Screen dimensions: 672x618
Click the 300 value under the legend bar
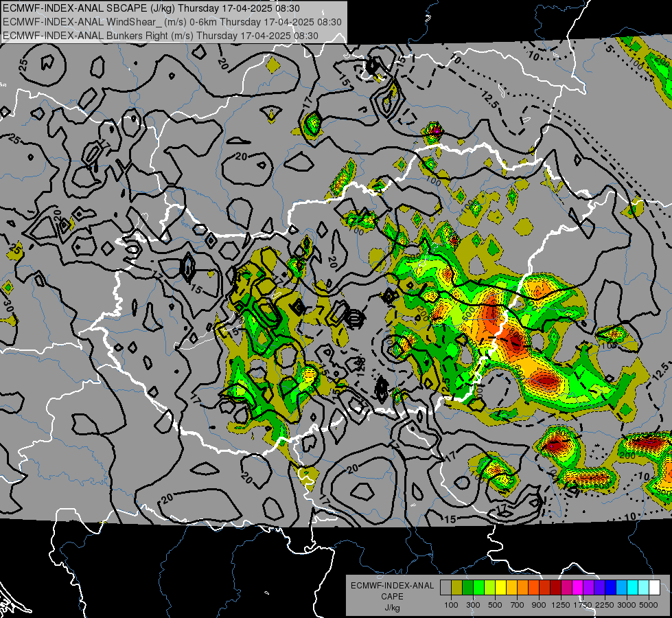point(473,605)
